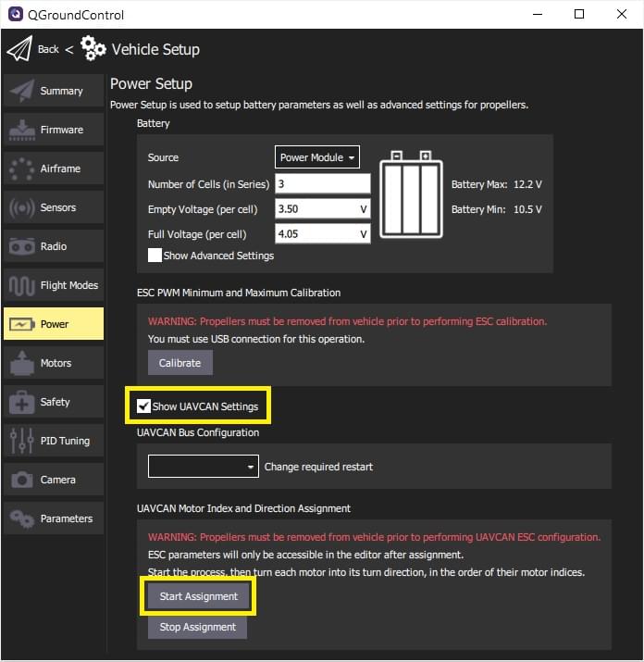Maximize the QGroundControl window
The image size is (644, 662).
[x=579, y=14]
